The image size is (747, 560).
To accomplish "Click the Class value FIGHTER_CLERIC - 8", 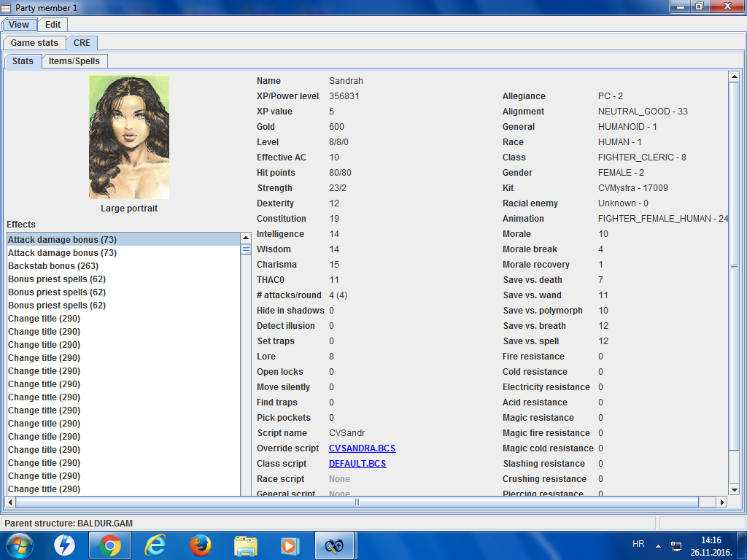I will point(642,157).
